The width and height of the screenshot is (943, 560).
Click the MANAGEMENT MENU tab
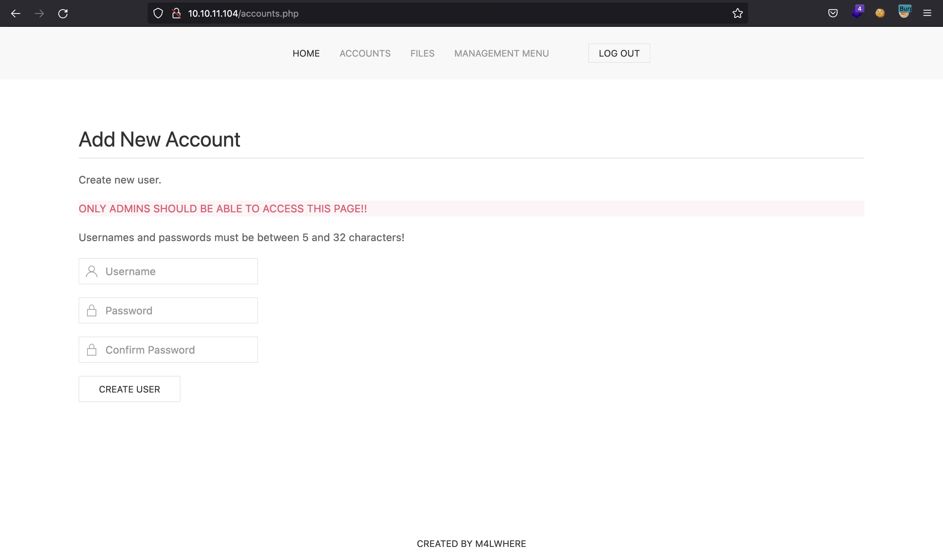(x=501, y=53)
